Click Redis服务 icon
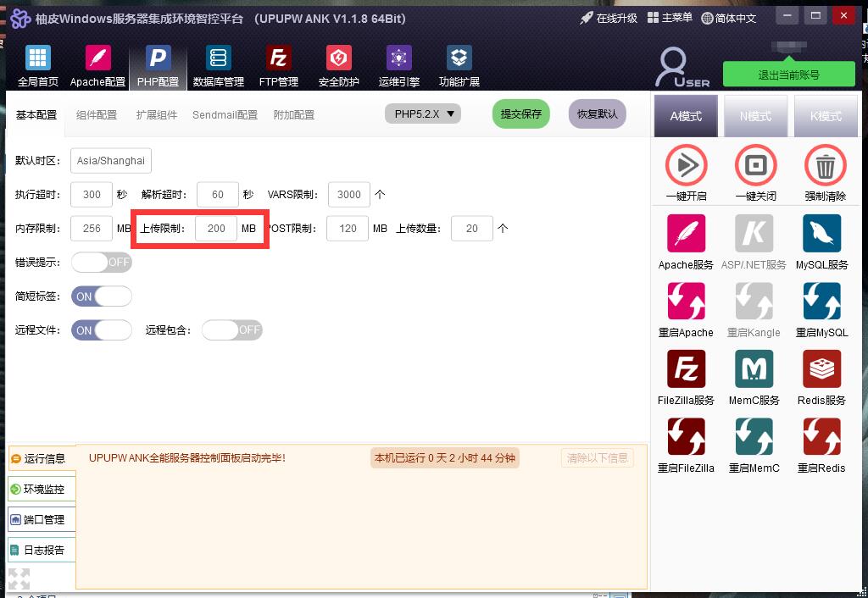The image size is (868, 598). coord(821,369)
